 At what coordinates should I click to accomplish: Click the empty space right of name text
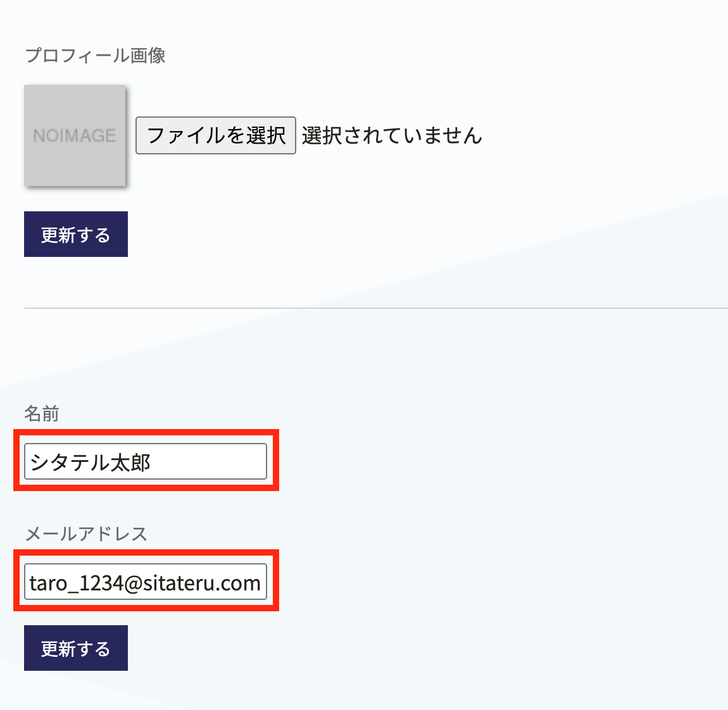(209, 461)
